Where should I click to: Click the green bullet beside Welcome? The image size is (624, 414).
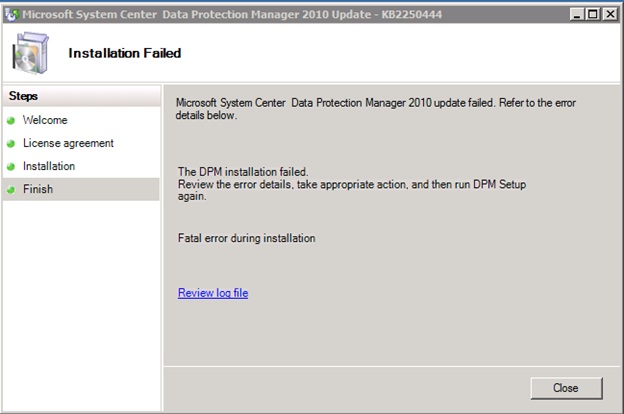point(11,120)
